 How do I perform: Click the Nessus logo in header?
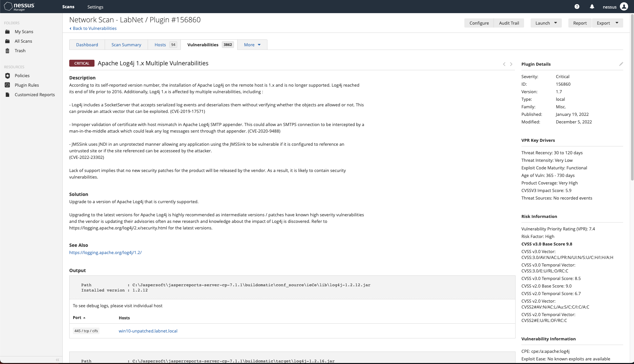click(x=19, y=7)
